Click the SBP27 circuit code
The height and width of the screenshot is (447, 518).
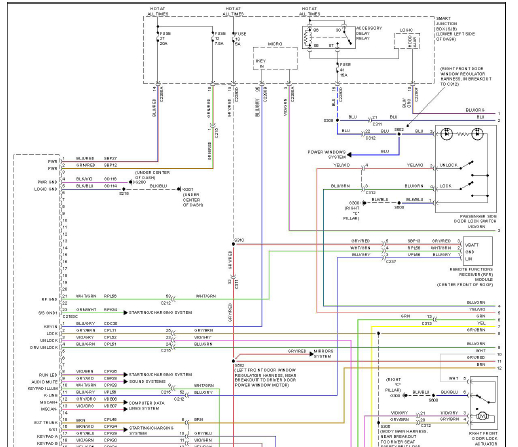[x=110, y=158]
